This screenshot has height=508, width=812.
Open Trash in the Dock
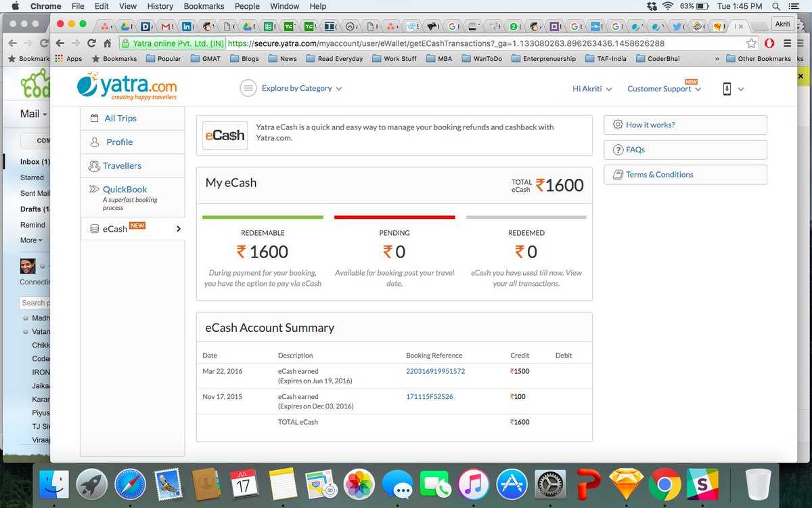758,484
